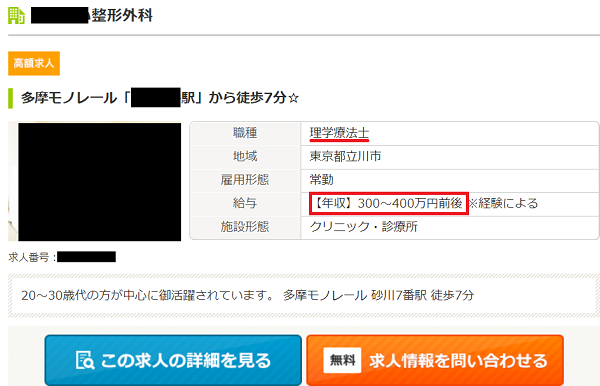Click the star symbol after 徒歩7分
The height and width of the screenshot is (386, 600).
point(293,98)
